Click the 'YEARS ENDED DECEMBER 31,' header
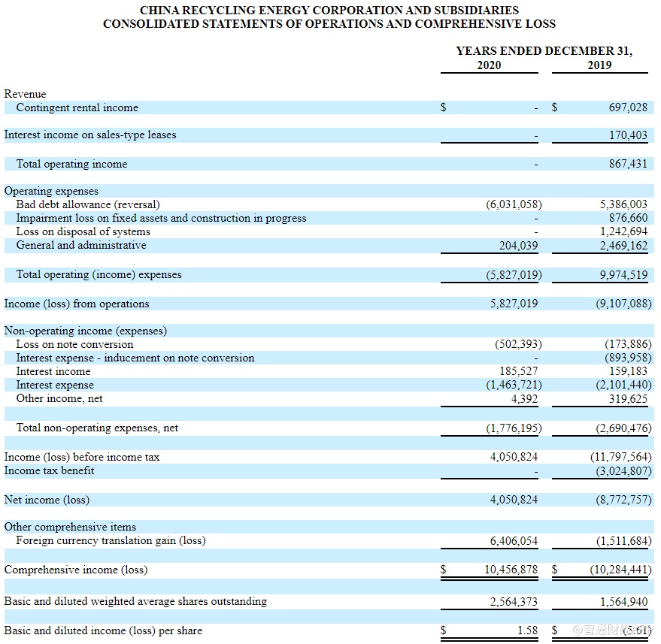 pos(544,50)
